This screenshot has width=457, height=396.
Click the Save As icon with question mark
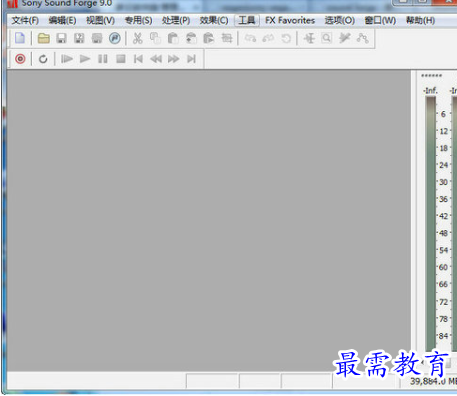pos(79,38)
